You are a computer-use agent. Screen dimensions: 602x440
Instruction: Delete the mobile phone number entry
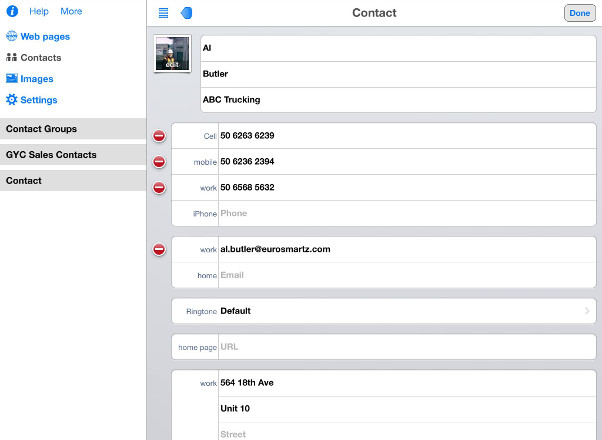click(159, 162)
